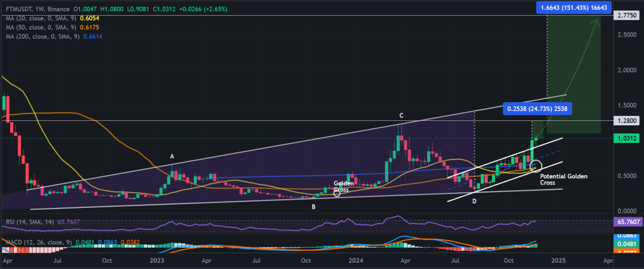Select the 'Potential Golden Cross' text annotation
This screenshot has width=644, height=269.
563,180
